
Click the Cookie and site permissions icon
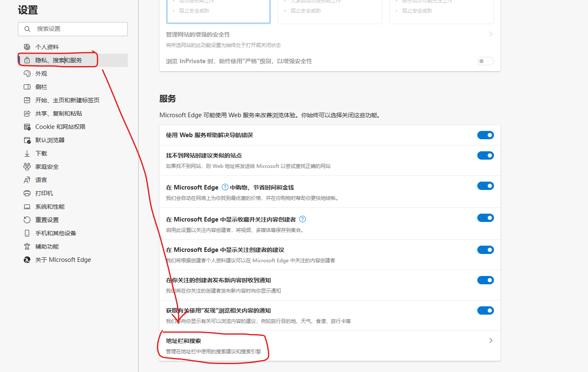click(x=27, y=127)
